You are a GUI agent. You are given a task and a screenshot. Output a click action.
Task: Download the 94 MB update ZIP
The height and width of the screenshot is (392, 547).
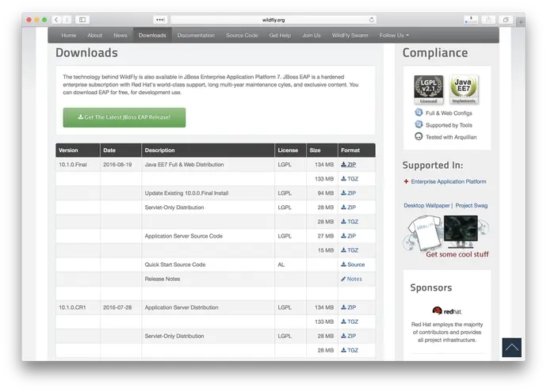click(x=349, y=193)
